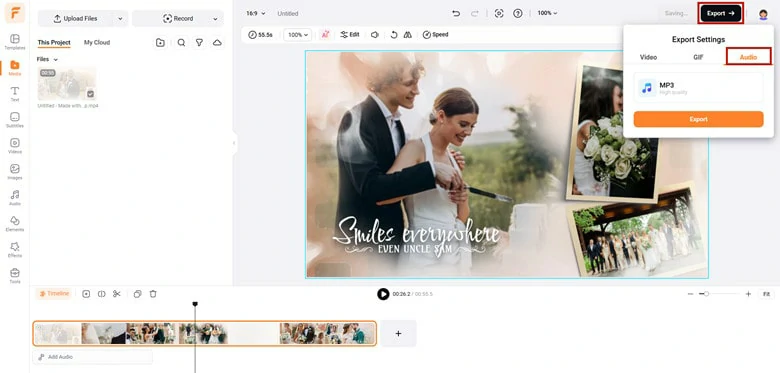Click the Add Audio track

point(93,357)
